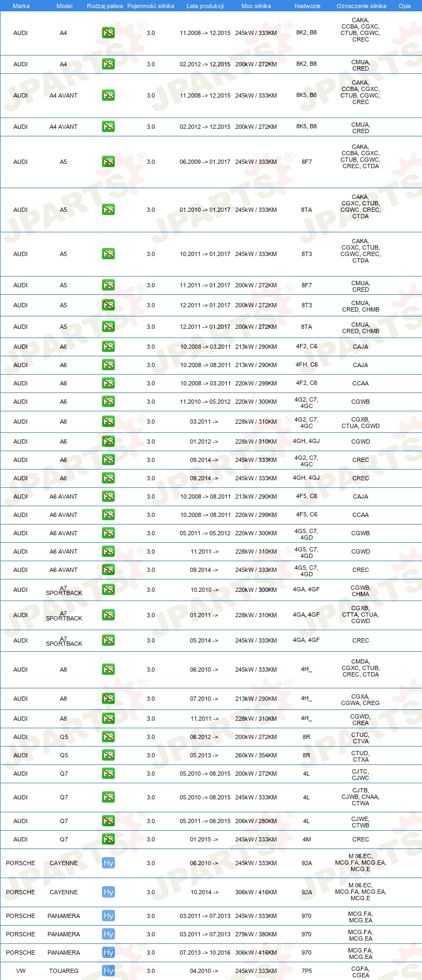Image resolution: width=422 pixels, height=980 pixels.
Task: Select engine codes CMDA, CGXC, CTUB cell
Action: pyautogui.click(x=360, y=668)
